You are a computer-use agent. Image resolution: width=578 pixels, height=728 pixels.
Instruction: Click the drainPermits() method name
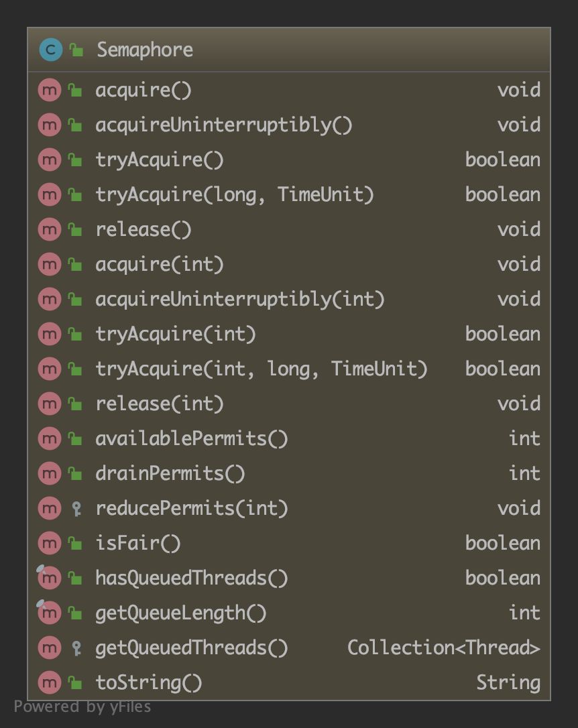[x=170, y=473]
